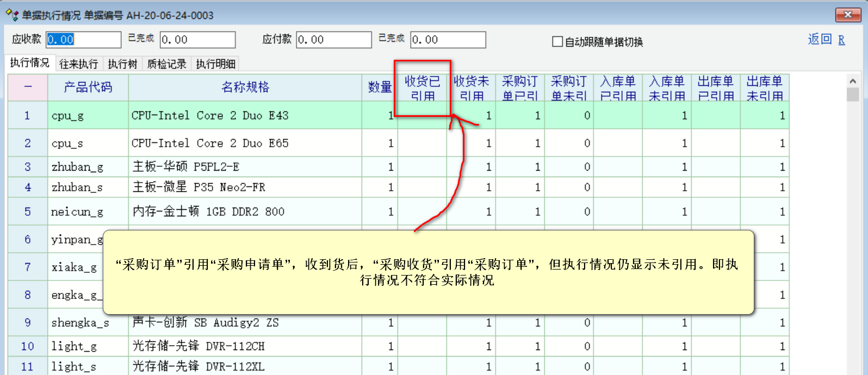Click the 名称规格 column header
Image resolution: width=868 pixels, height=375 pixels.
(x=245, y=87)
